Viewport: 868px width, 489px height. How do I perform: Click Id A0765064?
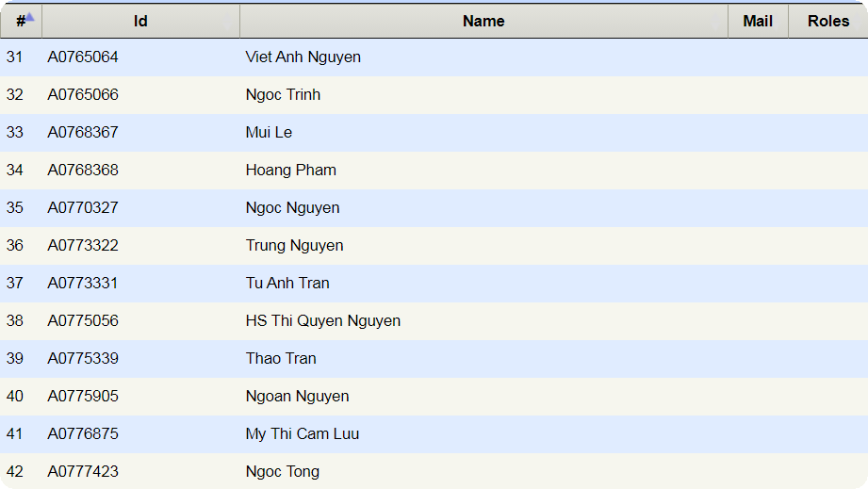pyautogui.click(x=83, y=57)
